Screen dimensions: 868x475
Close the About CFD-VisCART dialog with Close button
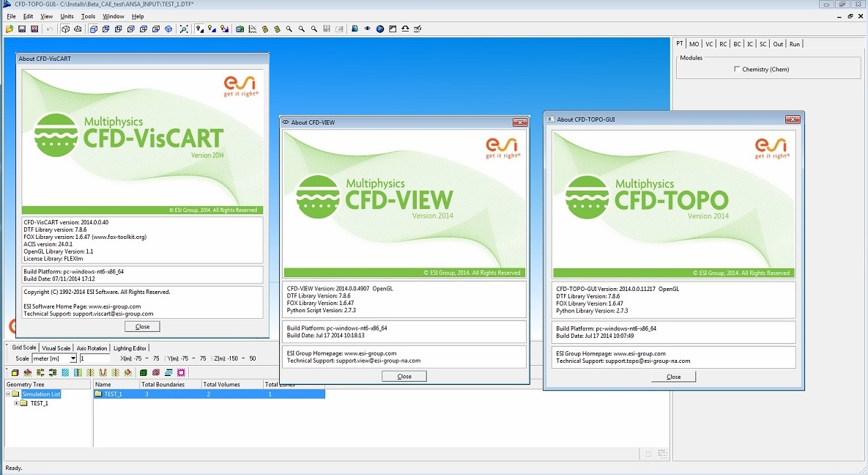click(142, 326)
